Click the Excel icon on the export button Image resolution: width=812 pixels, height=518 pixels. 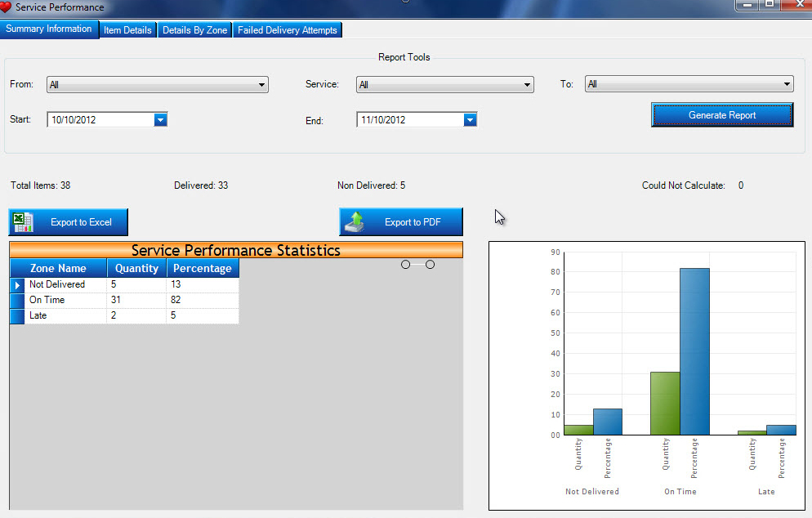tap(24, 222)
